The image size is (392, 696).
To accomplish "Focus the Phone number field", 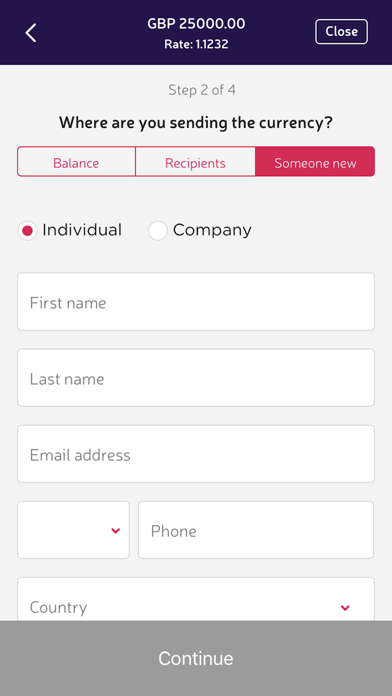I will 256,530.
